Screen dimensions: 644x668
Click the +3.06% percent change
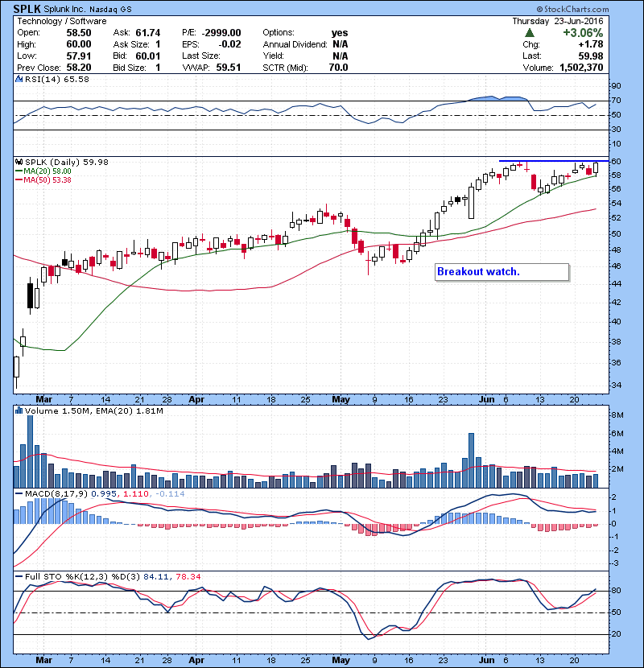[x=583, y=33]
